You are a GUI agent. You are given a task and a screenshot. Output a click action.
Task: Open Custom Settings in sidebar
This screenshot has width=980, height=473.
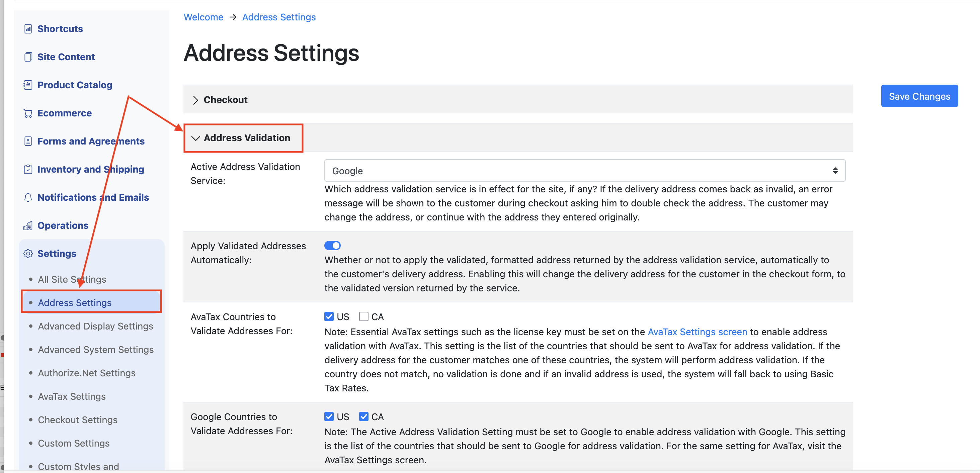pyautogui.click(x=74, y=444)
